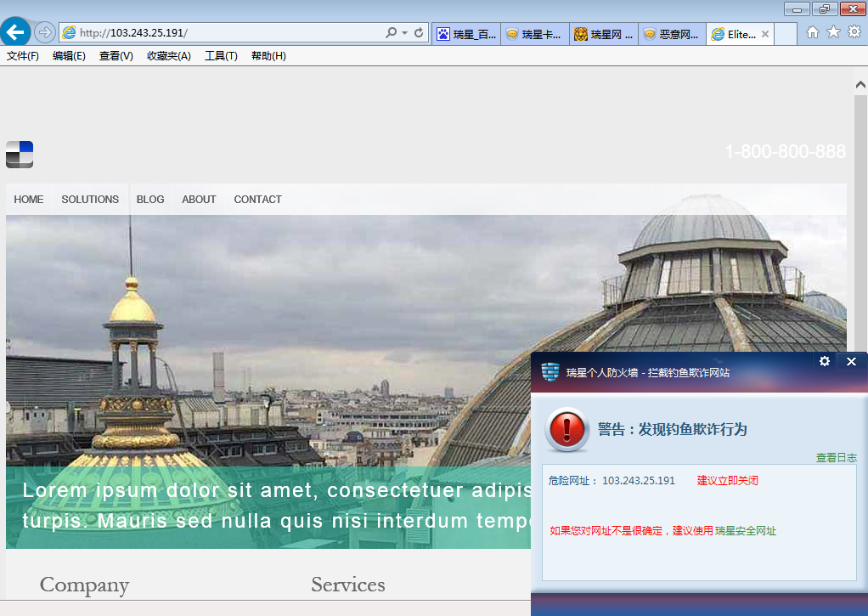Open the 帮助(H) menu
The image size is (868, 616).
click(x=268, y=56)
